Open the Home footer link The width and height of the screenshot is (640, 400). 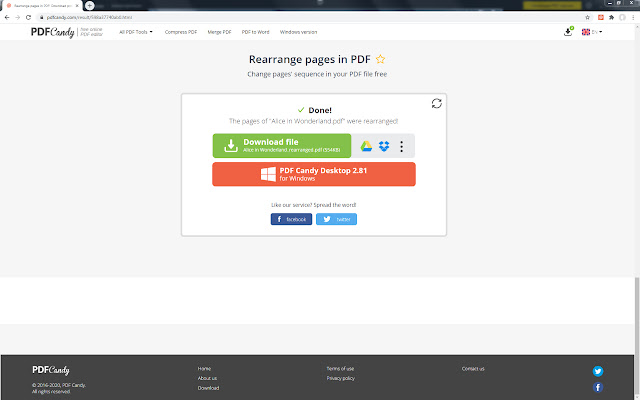pos(204,369)
